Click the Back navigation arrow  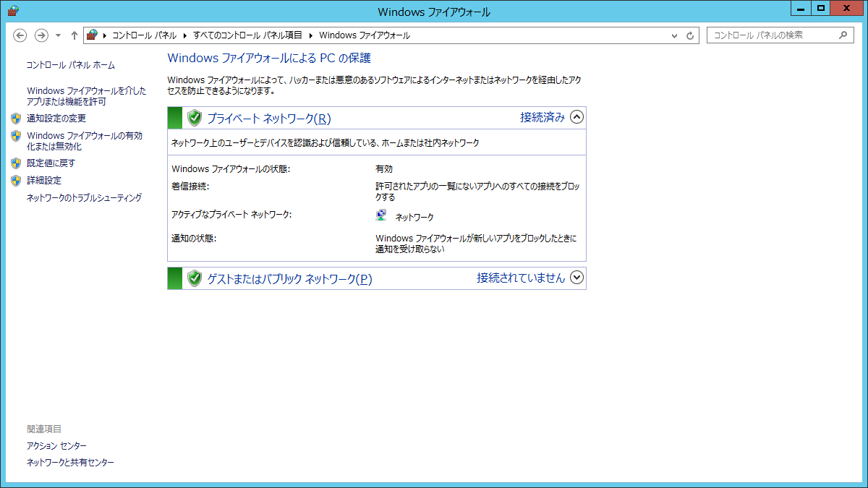point(20,35)
